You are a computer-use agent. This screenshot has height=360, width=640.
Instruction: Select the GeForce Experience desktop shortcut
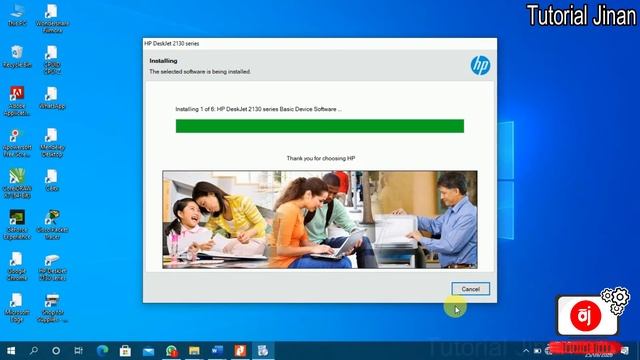(x=17, y=225)
